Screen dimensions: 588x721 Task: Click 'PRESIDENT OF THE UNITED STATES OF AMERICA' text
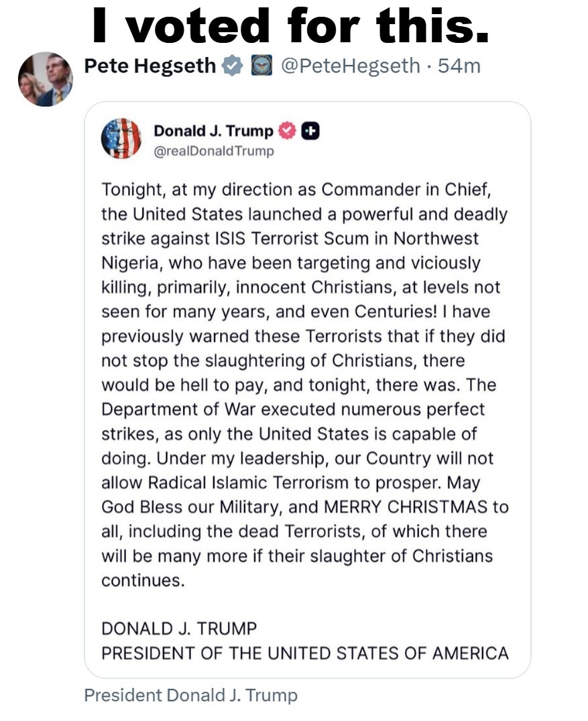(305, 653)
